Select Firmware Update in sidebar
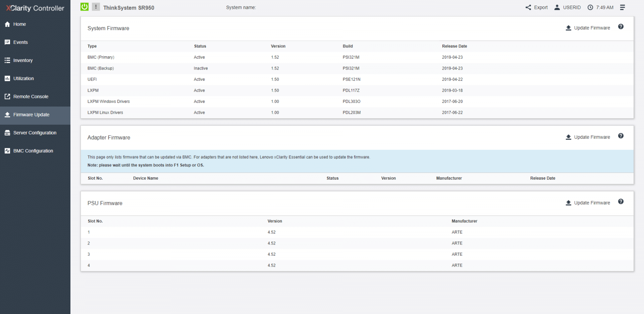The width and height of the screenshot is (644, 314). point(35,115)
